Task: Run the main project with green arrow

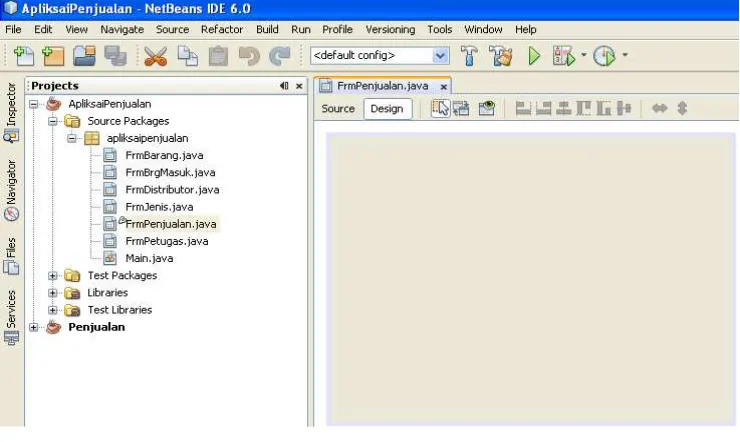Action: [x=534, y=56]
